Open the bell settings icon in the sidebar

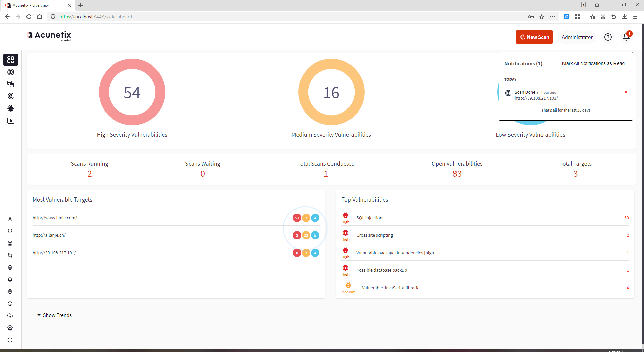[x=10, y=279]
